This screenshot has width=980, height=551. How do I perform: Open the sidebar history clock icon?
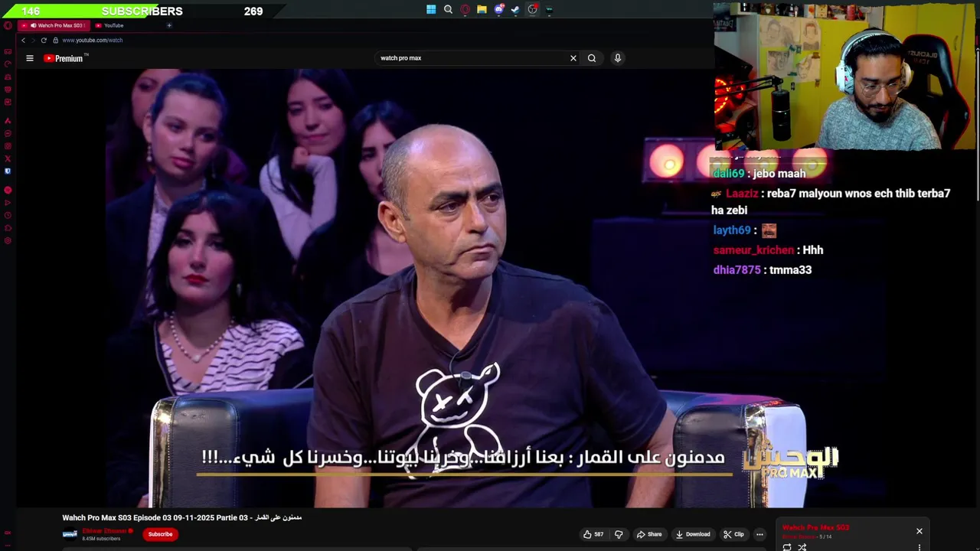coord(8,216)
